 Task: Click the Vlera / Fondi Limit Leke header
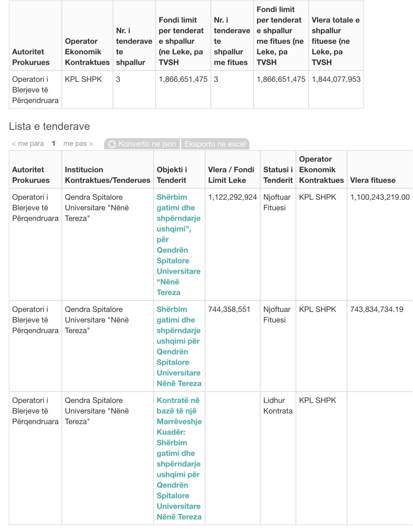click(231, 175)
